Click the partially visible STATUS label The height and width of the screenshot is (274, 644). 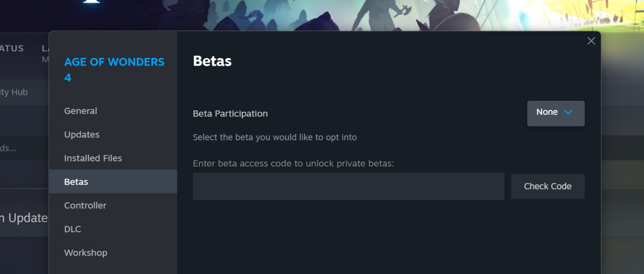tap(12, 48)
